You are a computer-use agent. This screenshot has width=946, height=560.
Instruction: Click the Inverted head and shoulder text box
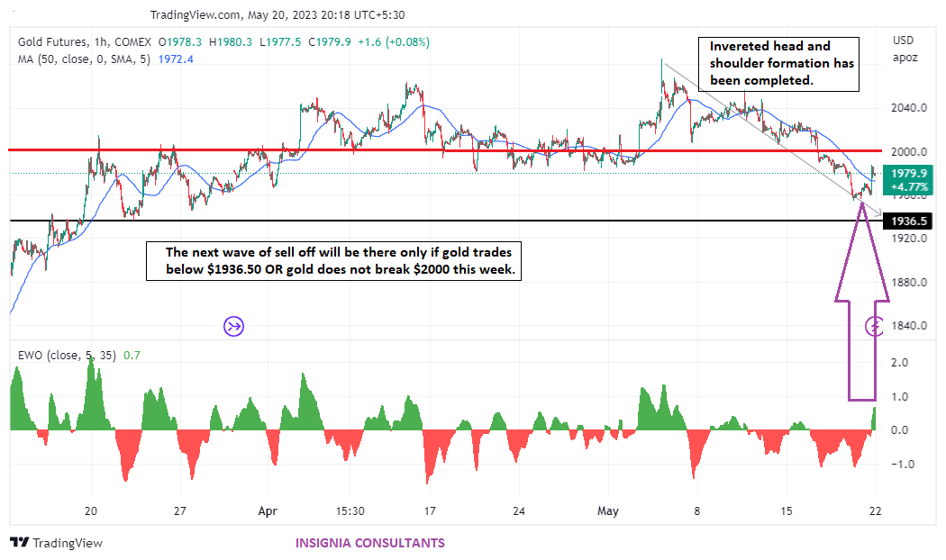pyautogui.click(x=781, y=64)
